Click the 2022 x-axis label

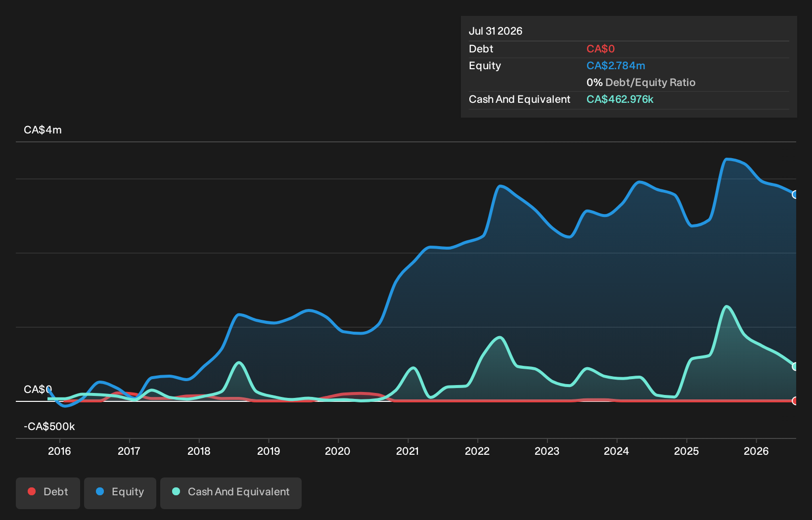pyautogui.click(x=477, y=451)
